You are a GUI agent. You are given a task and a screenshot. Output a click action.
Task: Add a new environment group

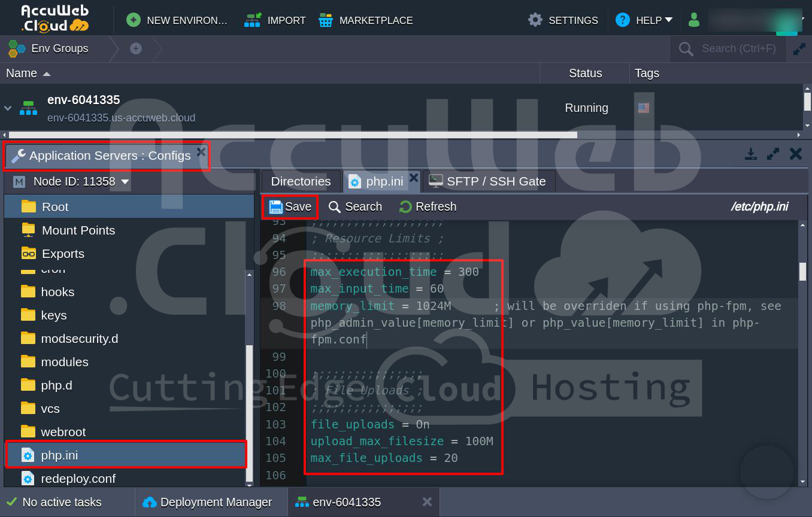coord(136,48)
